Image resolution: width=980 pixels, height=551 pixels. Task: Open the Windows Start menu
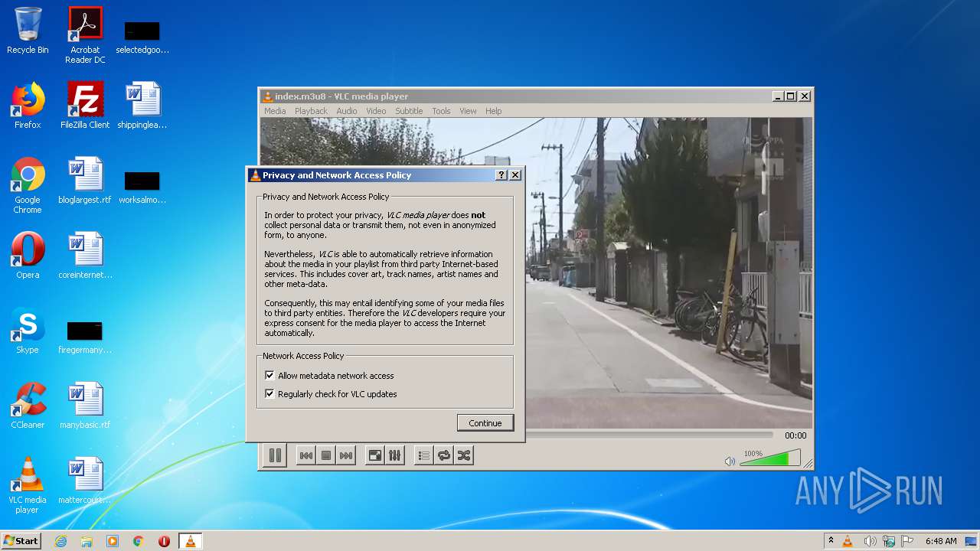21,541
